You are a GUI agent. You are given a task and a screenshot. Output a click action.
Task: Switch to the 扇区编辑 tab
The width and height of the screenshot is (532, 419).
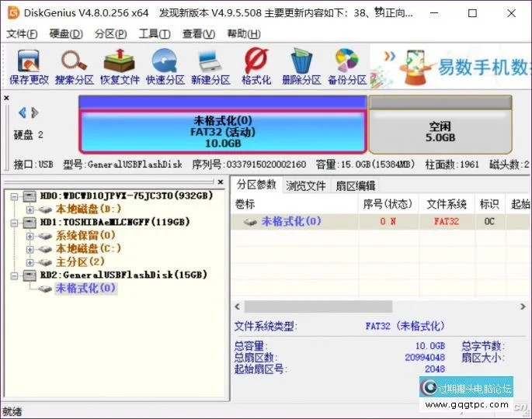tap(355, 185)
